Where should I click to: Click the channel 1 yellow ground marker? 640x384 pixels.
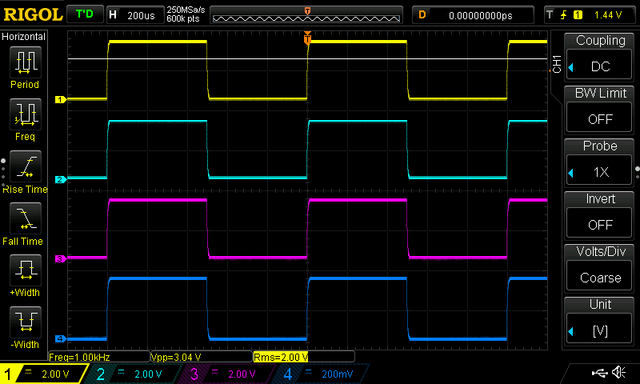[60, 100]
